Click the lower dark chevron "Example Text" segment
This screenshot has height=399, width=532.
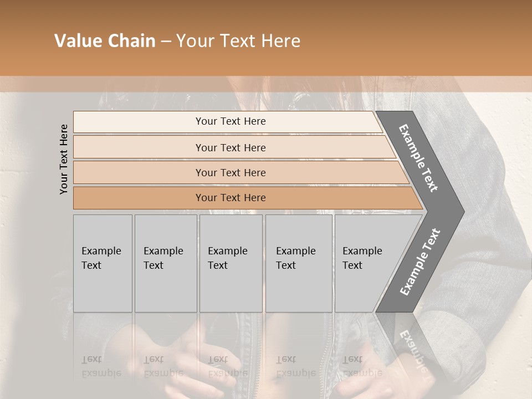point(420,262)
